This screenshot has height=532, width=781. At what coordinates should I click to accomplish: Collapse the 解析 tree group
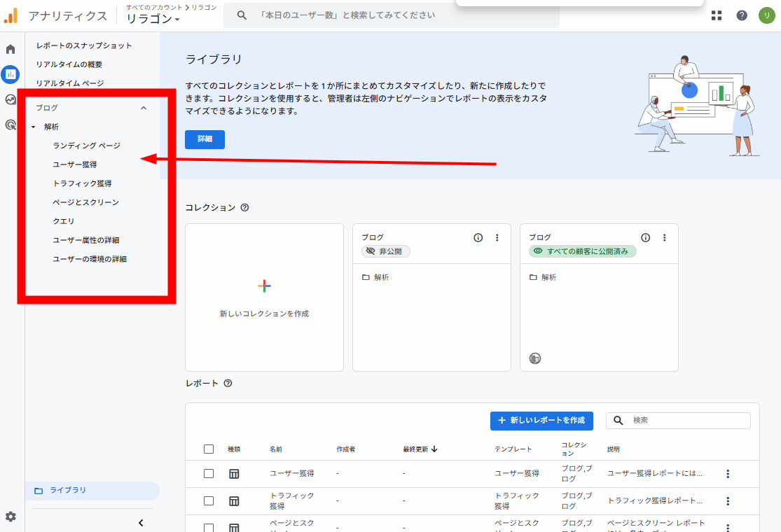click(x=34, y=127)
